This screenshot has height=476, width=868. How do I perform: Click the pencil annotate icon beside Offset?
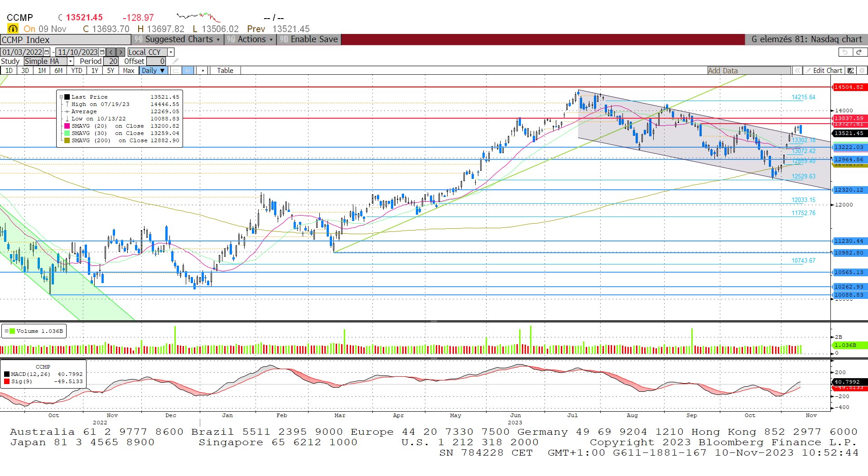click(175, 61)
